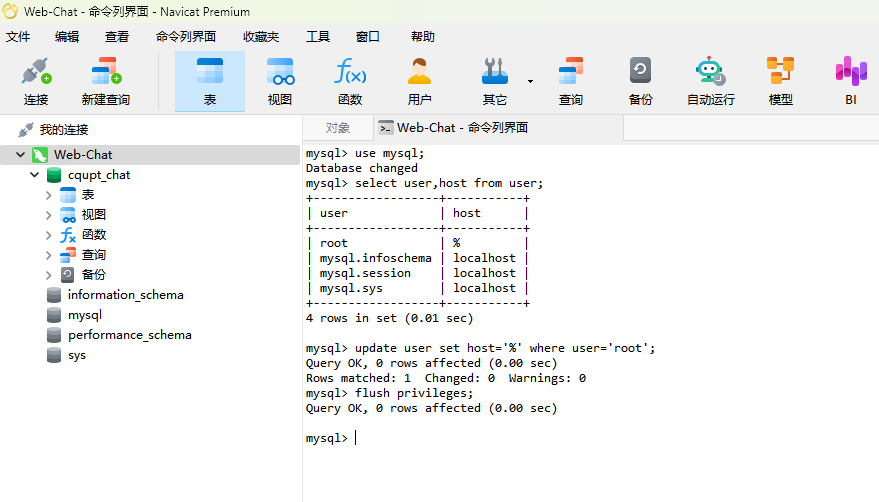Click the 'root' cell in the results

(x=334, y=243)
